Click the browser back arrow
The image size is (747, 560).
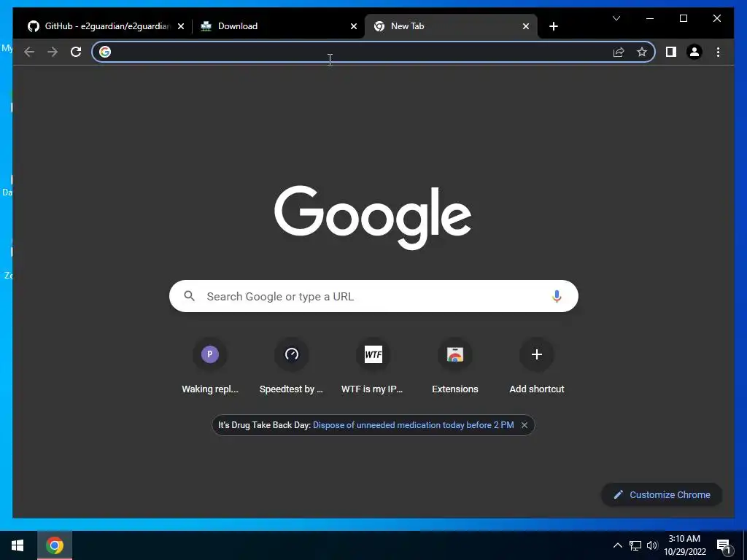click(x=29, y=52)
